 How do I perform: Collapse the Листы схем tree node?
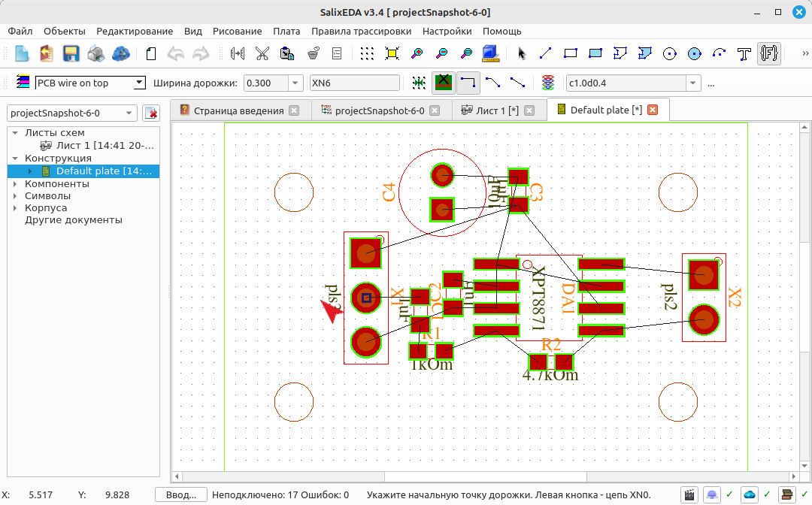click(15, 133)
